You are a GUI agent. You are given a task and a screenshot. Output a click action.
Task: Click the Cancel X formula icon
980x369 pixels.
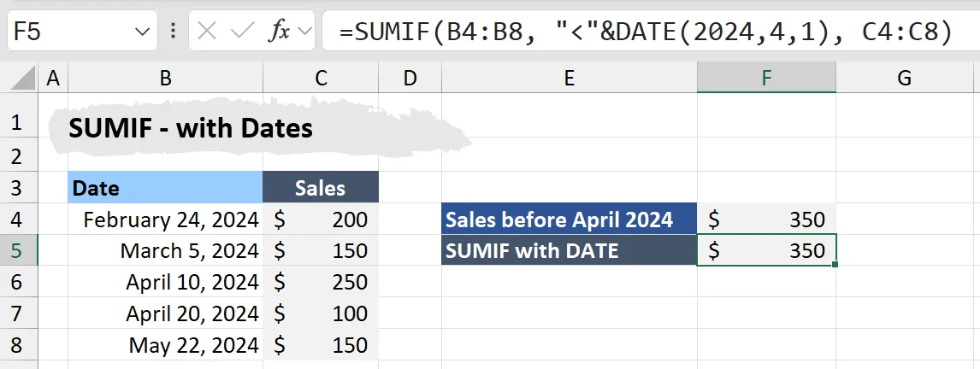(206, 32)
